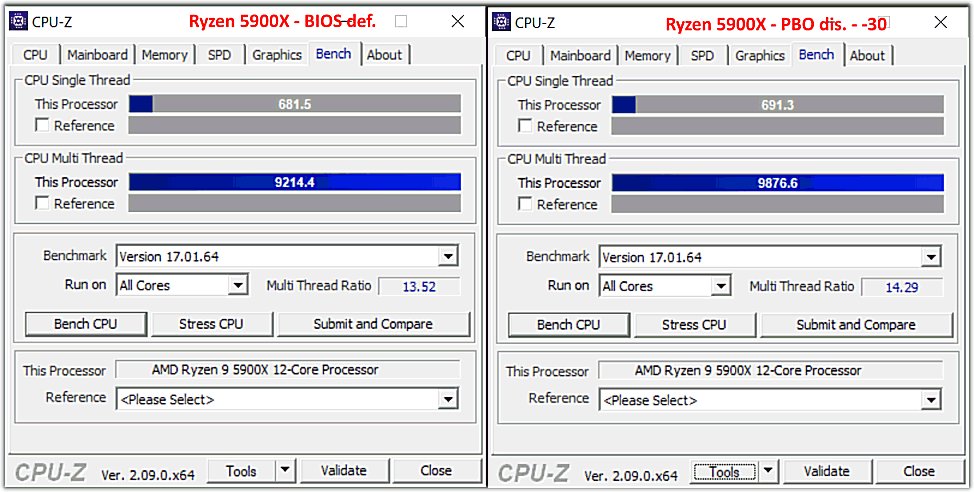Open Graphics tab in right PBO dis. window
The width and height of the screenshot is (974, 492).
point(760,55)
